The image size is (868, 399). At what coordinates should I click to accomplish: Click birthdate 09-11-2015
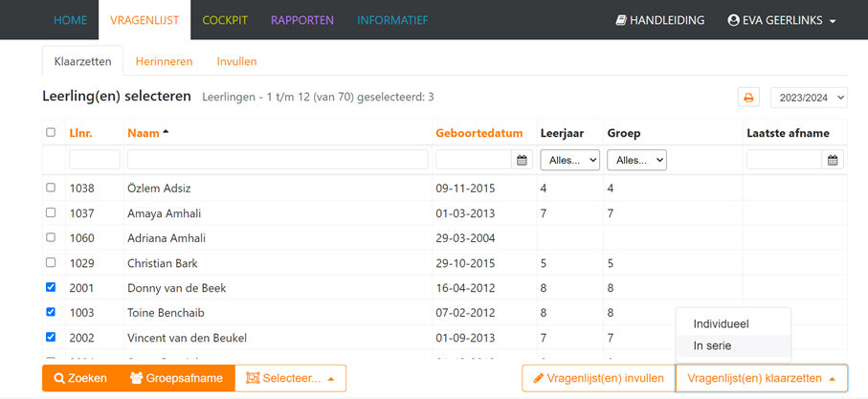point(465,188)
